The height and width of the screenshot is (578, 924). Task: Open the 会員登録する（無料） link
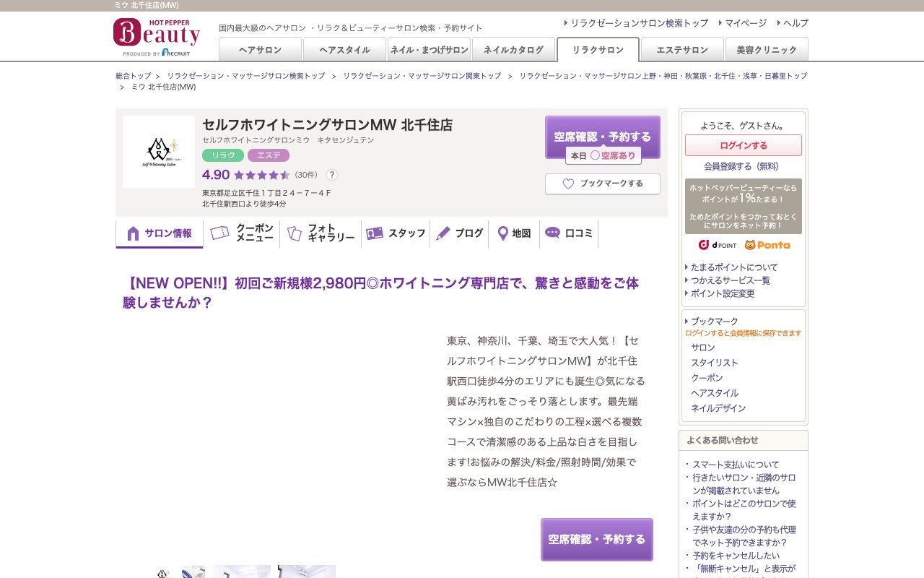click(x=743, y=166)
